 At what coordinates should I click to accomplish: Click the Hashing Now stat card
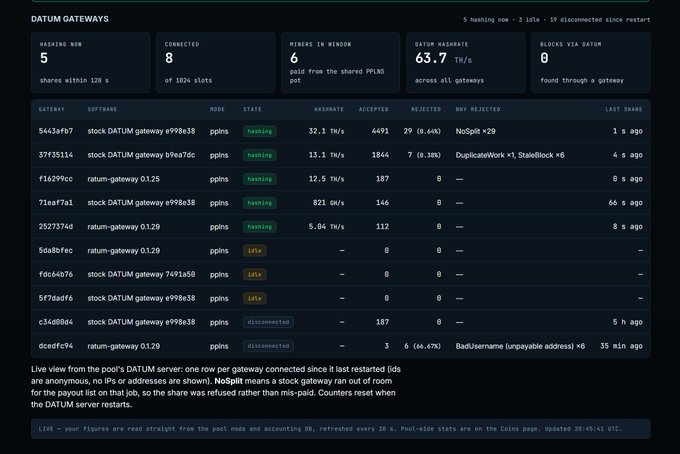91,62
